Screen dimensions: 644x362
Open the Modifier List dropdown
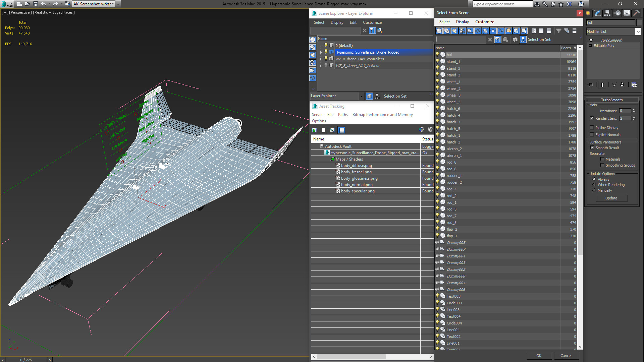[x=638, y=32]
